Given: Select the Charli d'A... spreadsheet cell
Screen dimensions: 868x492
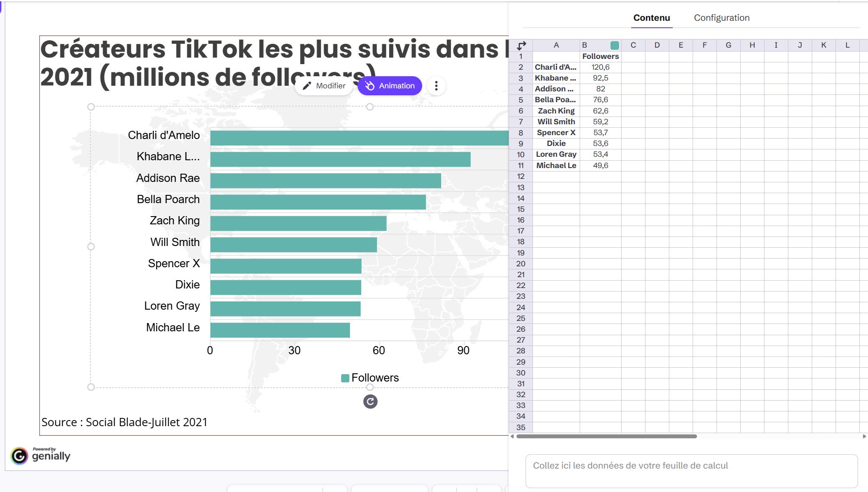Looking at the screenshot, I should [556, 67].
